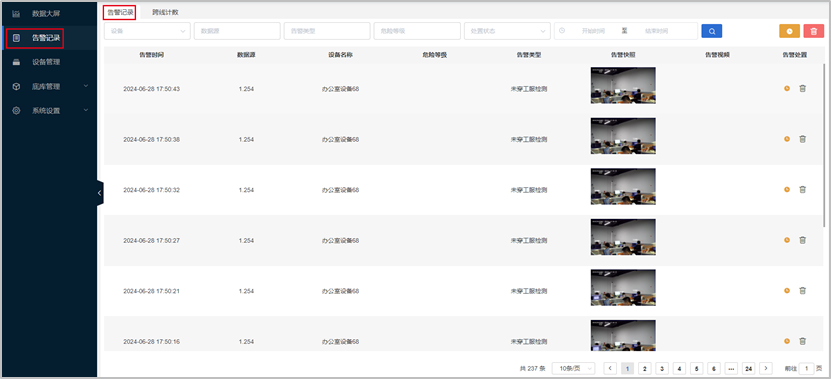Screen dimensions: 831x379
Task: Click process clock icon for 17:50:32 row
Action: [x=787, y=189]
